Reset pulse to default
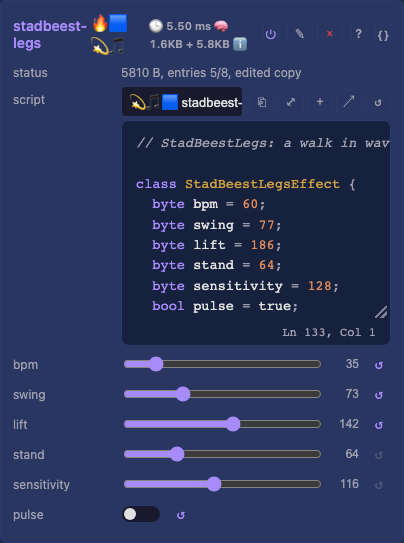Screen dimensions: 404x543 [181, 515]
